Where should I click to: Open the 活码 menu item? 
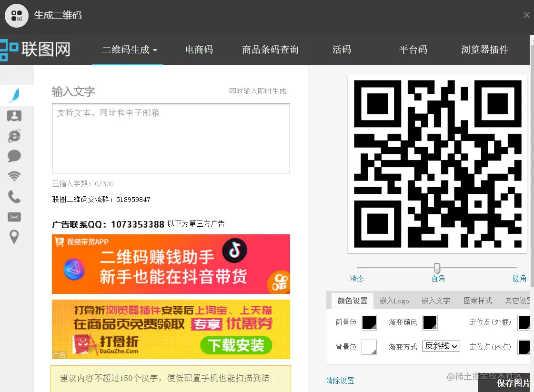tap(342, 50)
